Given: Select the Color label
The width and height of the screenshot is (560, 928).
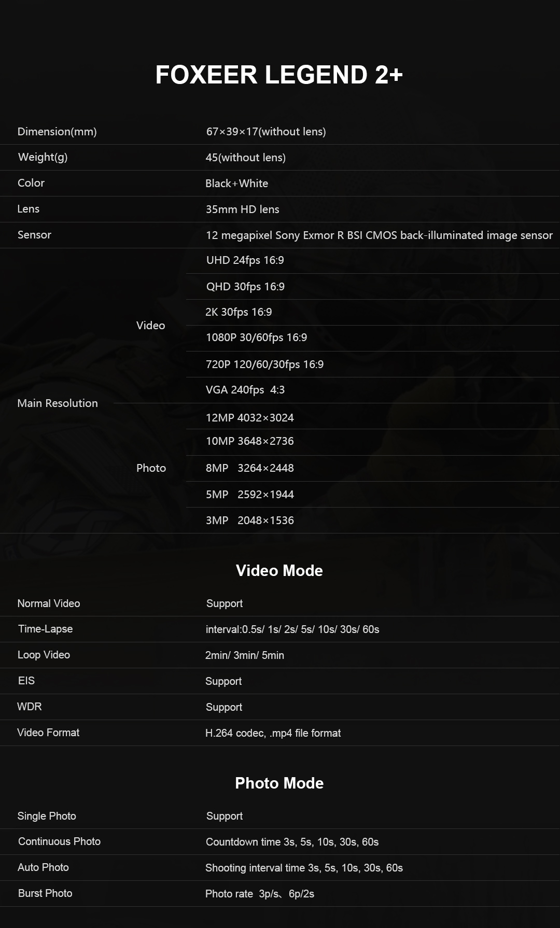Looking at the screenshot, I should [31, 183].
